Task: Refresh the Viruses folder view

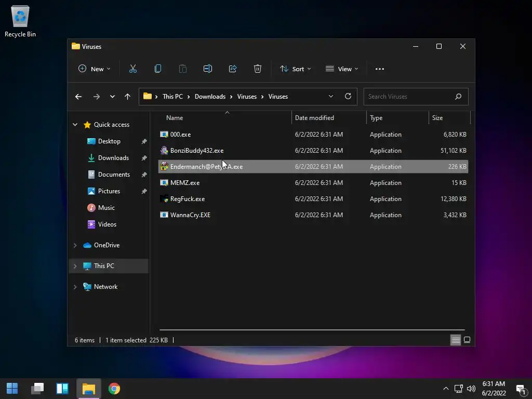Action: pyautogui.click(x=348, y=96)
